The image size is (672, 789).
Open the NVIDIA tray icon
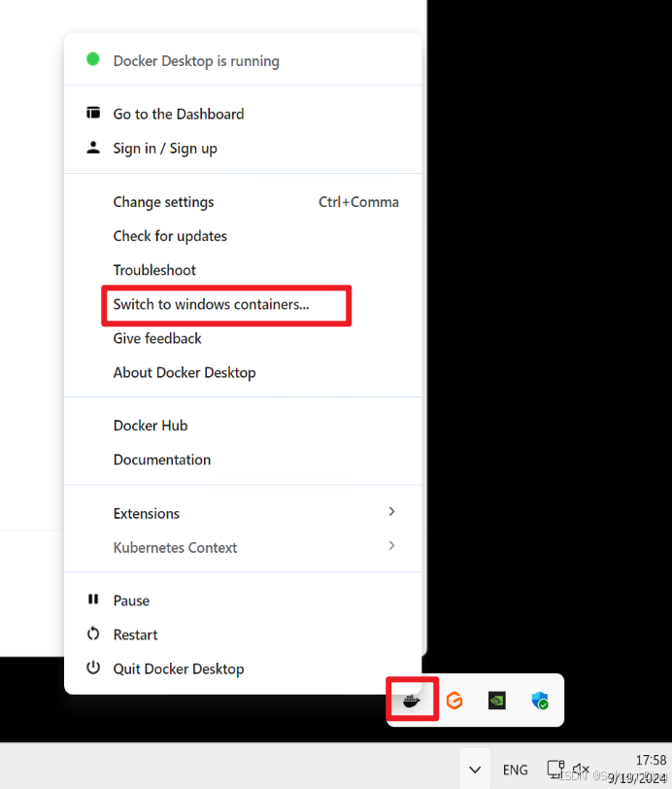(497, 700)
